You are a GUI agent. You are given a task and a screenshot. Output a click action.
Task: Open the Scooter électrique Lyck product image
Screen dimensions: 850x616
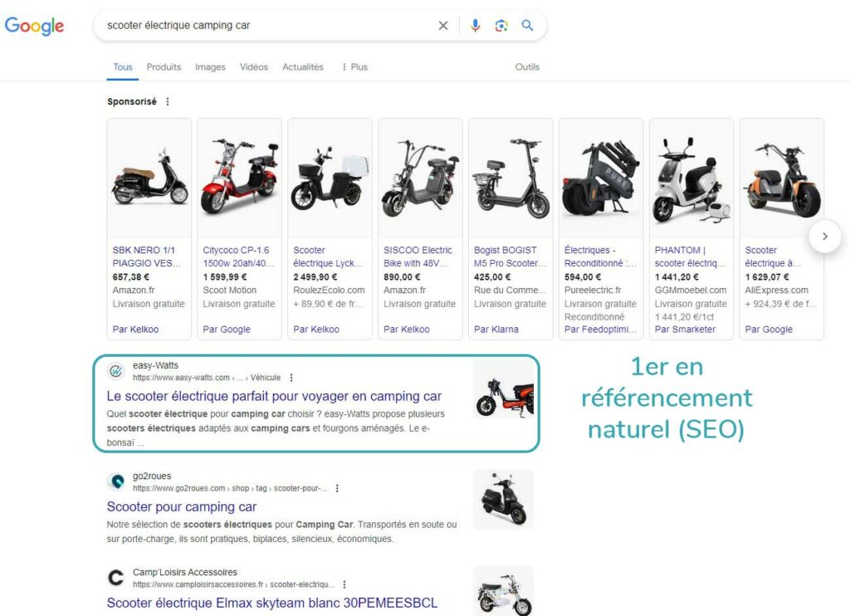(x=330, y=178)
